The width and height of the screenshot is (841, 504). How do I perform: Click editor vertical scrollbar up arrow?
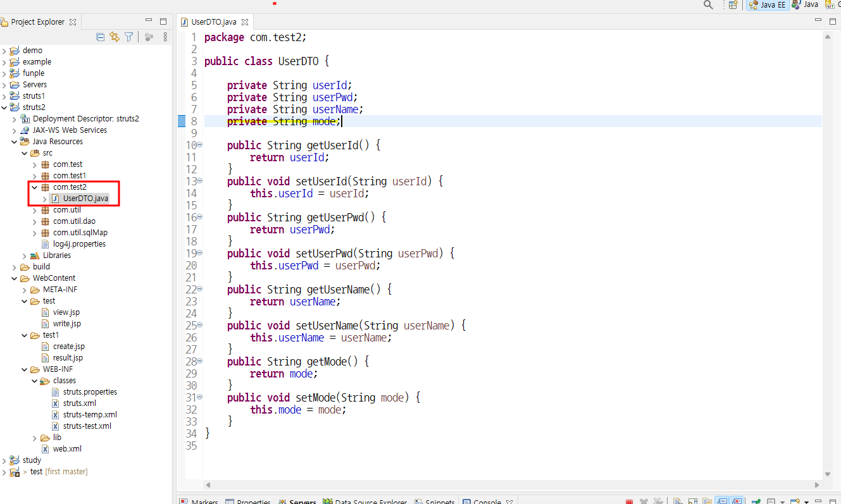tap(828, 37)
